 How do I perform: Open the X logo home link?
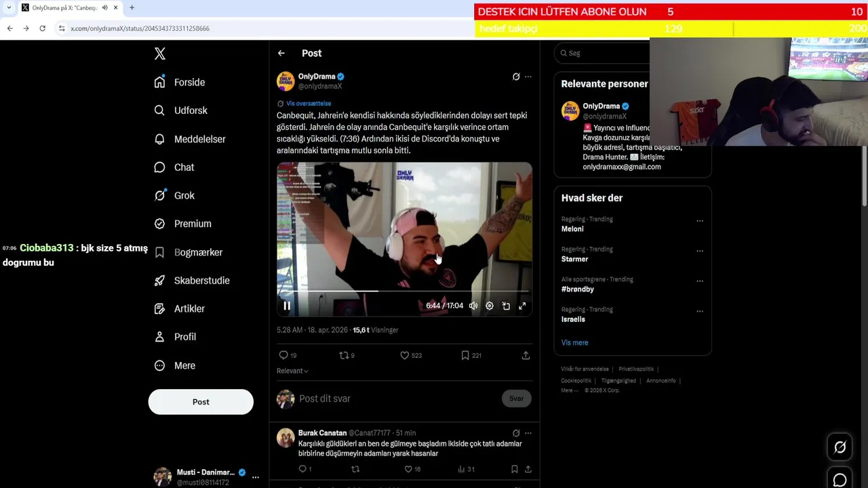[x=160, y=54]
